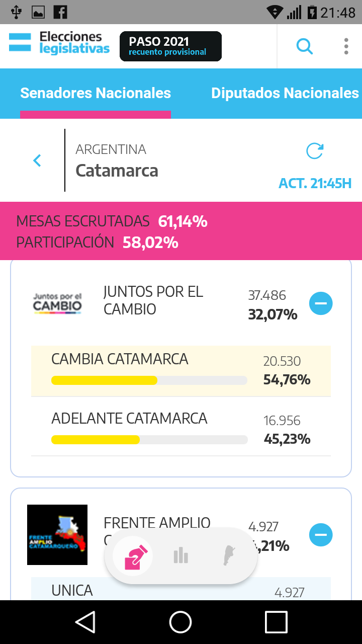This screenshot has width=362, height=644.
Task: Select the Senadores Nacionales tab
Action: [96, 93]
